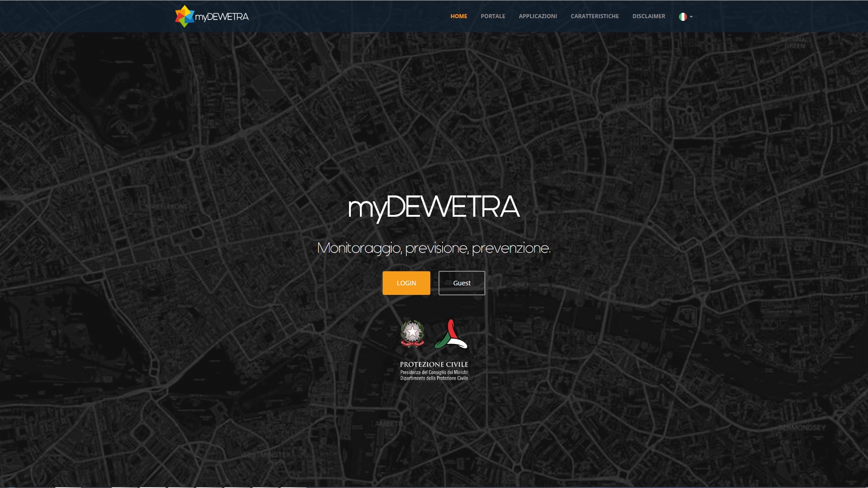Open the DISCLAIMER page link
The height and width of the screenshot is (488, 868).
(649, 16)
